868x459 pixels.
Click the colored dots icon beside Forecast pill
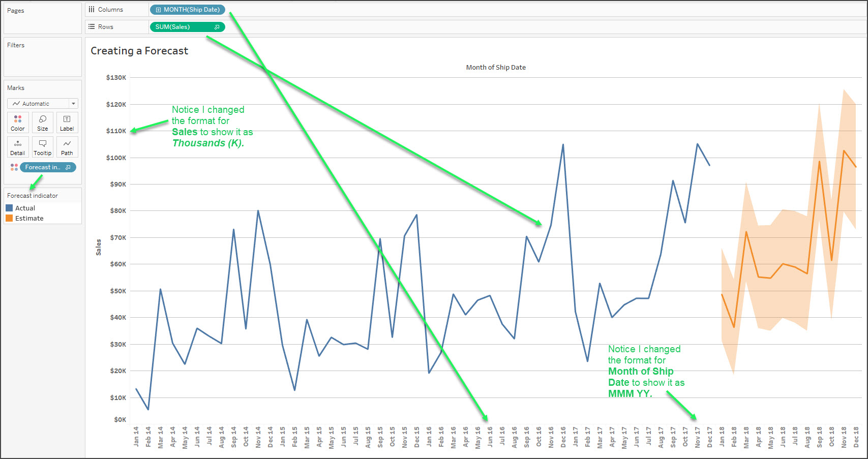point(14,167)
